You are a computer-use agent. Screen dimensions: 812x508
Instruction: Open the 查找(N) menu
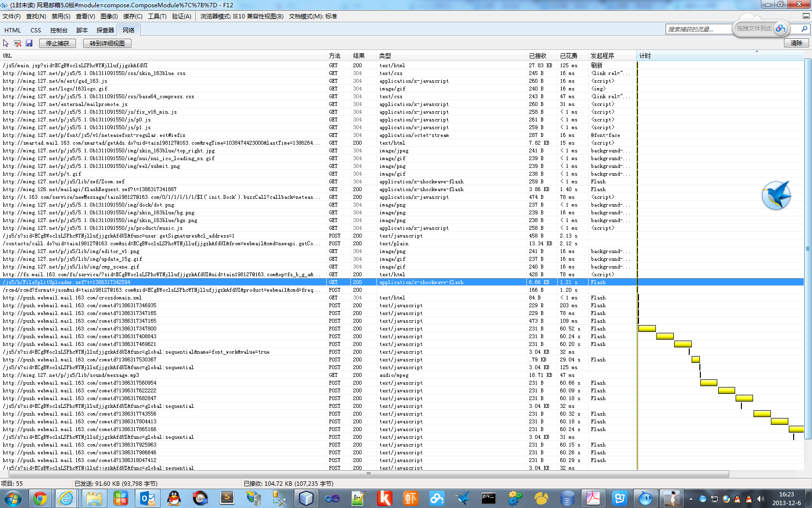pos(36,16)
